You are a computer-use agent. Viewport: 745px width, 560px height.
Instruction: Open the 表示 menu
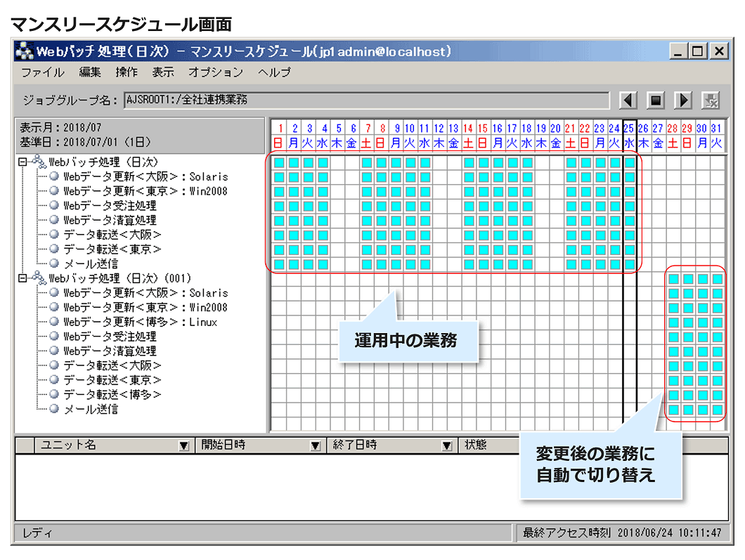click(x=163, y=72)
